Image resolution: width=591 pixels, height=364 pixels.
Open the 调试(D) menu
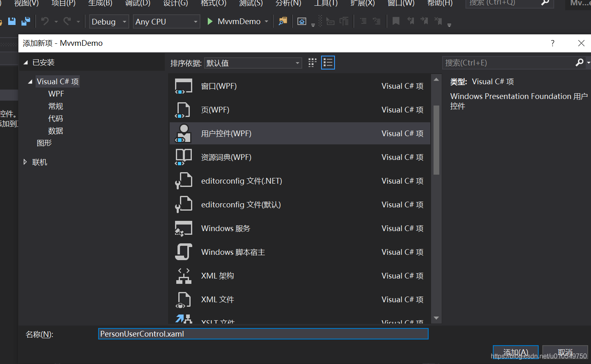(x=137, y=3)
